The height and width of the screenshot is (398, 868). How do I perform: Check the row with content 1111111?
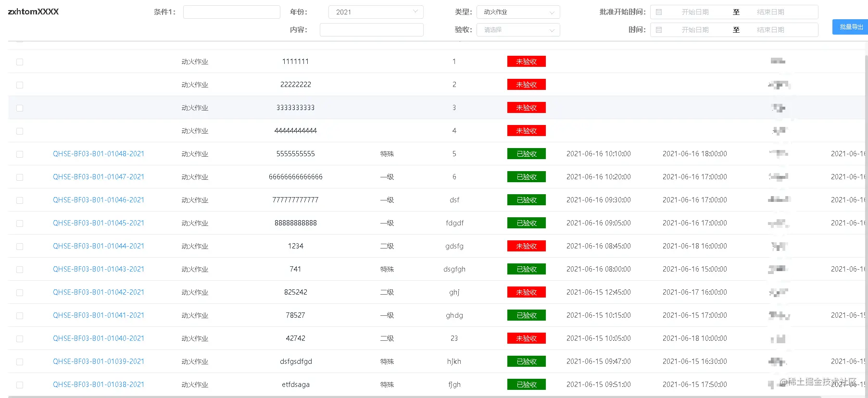click(x=20, y=62)
